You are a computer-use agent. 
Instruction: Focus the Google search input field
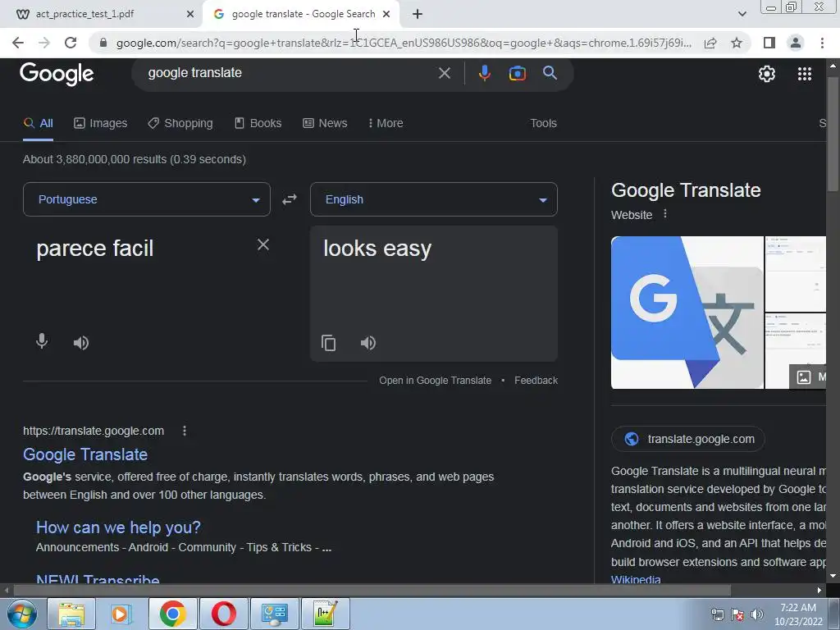click(290, 73)
